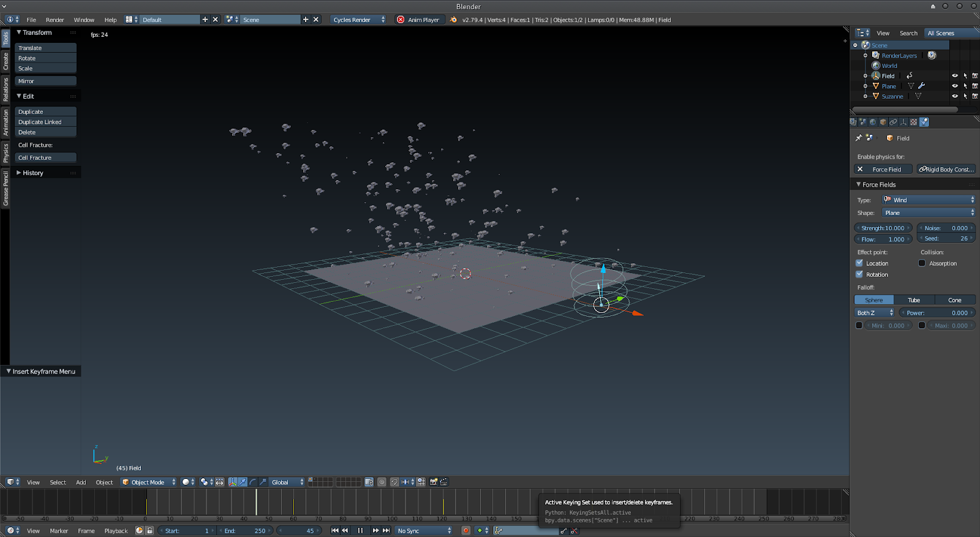The width and height of the screenshot is (980, 537).
Task: Enable the falloff Maxi checkbox
Action: click(x=922, y=325)
